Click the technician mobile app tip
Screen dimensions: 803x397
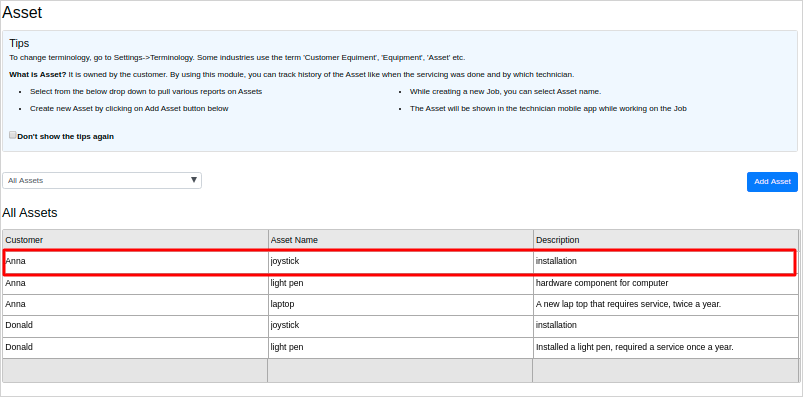pyautogui.click(x=548, y=108)
